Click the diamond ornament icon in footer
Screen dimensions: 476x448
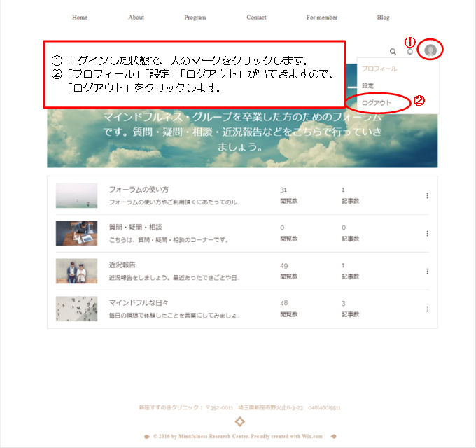pyautogui.click(x=240, y=421)
